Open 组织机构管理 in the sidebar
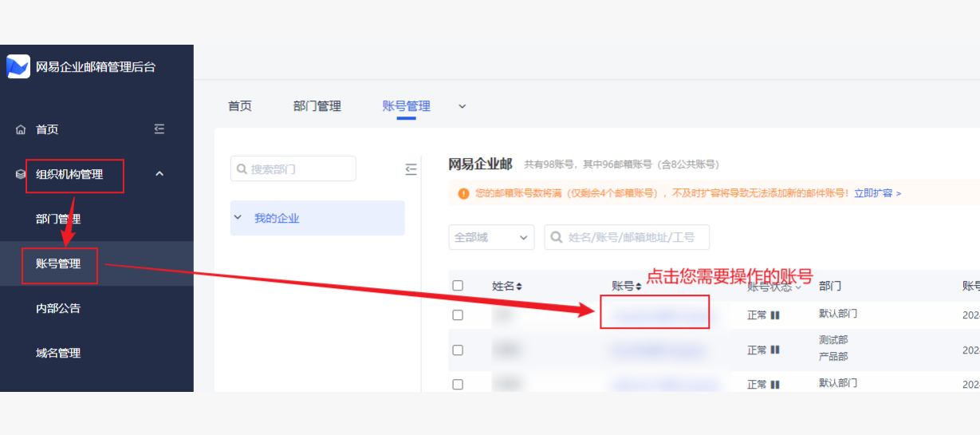 click(x=69, y=174)
